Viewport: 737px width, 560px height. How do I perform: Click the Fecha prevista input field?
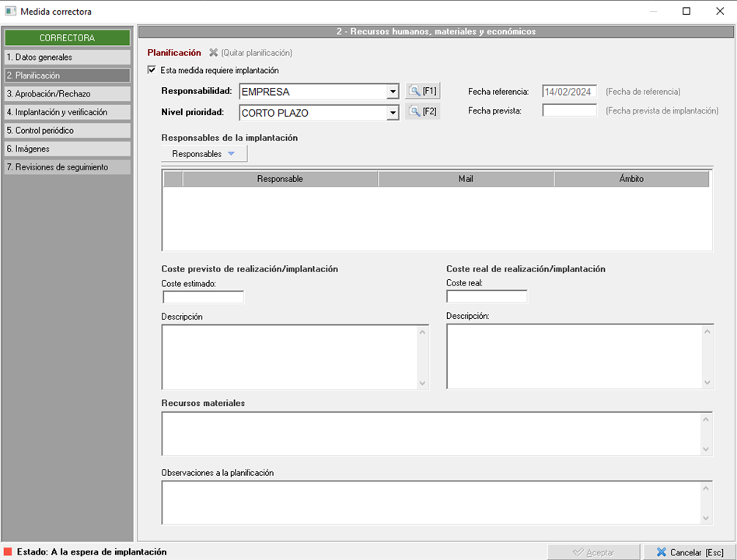click(x=569, y=110)
